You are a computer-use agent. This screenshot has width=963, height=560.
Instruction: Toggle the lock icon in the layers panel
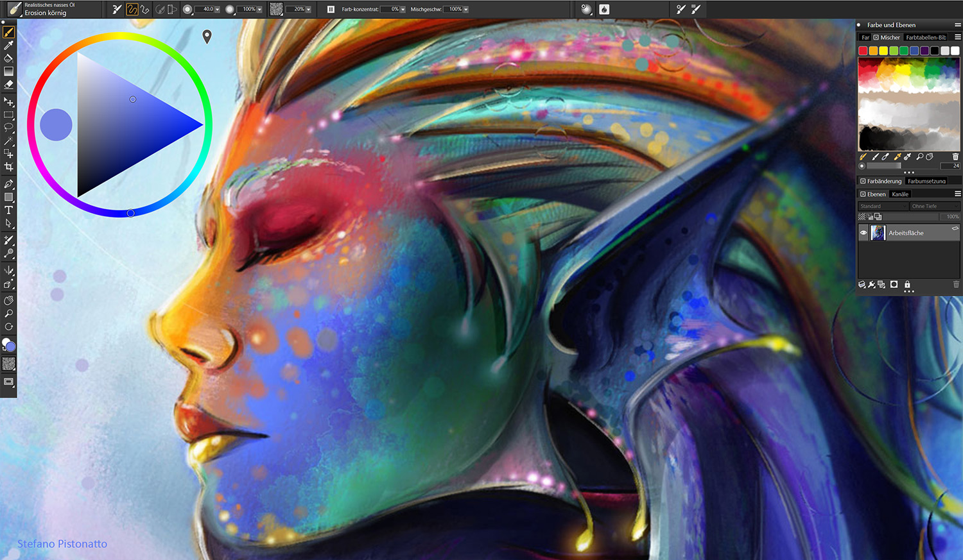click(x=907, y=284)
